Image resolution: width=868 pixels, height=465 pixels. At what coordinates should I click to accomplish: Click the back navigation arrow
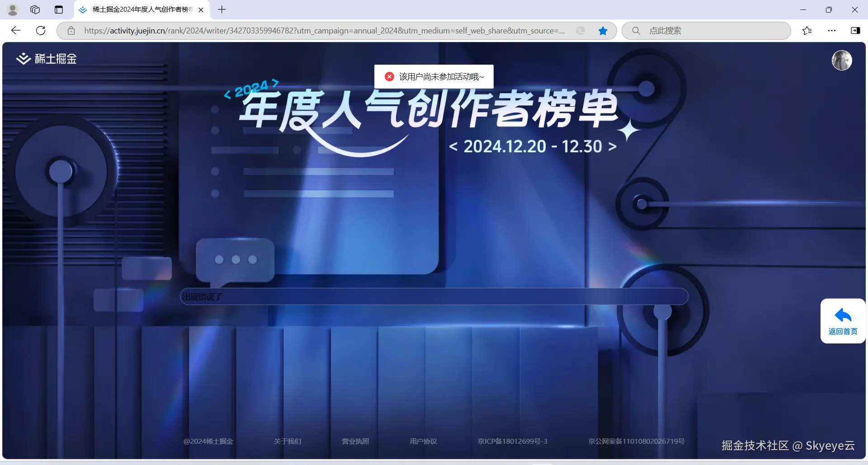click(16, 30)
